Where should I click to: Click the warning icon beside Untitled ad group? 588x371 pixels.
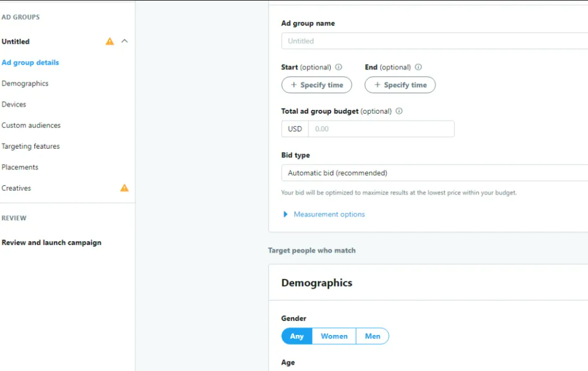point(109,41)
